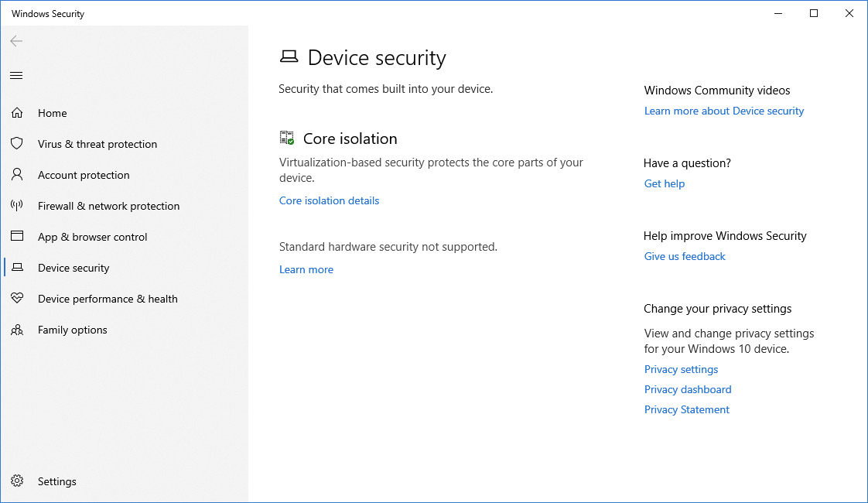Viewport: 868px width, 503px height.
Task: Click the Home house icon
Action: pos(17,113)
